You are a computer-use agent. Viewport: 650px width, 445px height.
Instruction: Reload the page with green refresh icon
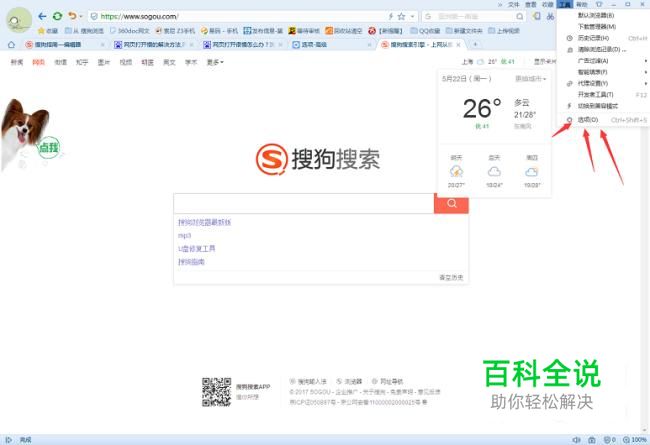(x=58, y=16)
